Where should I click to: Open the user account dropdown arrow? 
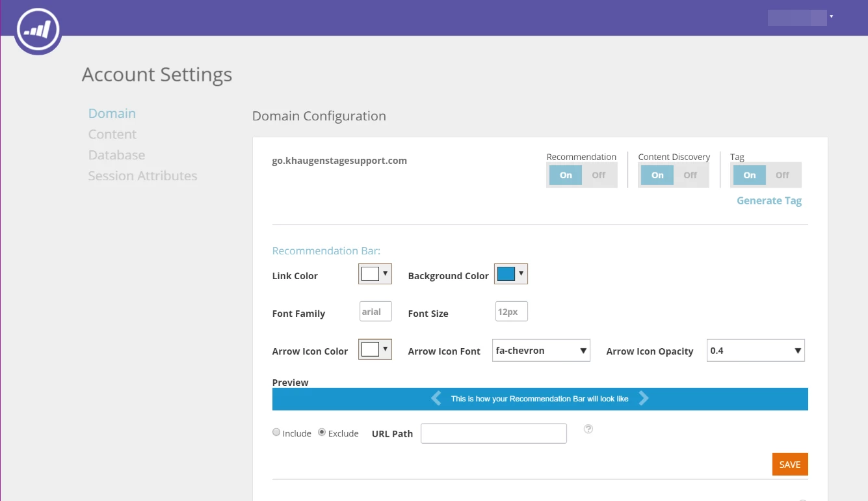(832, 16)
